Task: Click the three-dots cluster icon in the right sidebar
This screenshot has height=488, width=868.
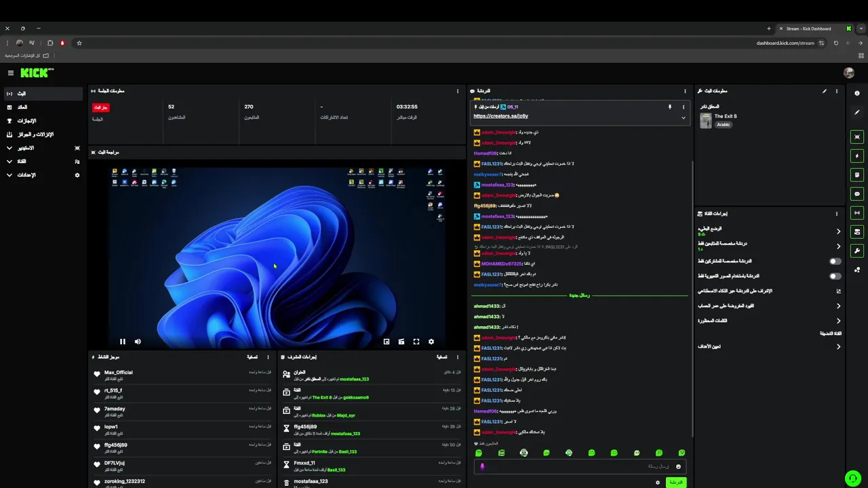Action: [x=857, y=270]
